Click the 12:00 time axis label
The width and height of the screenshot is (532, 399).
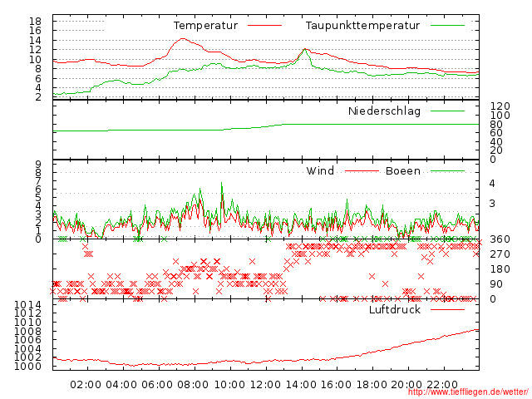(x=265, y=385)
